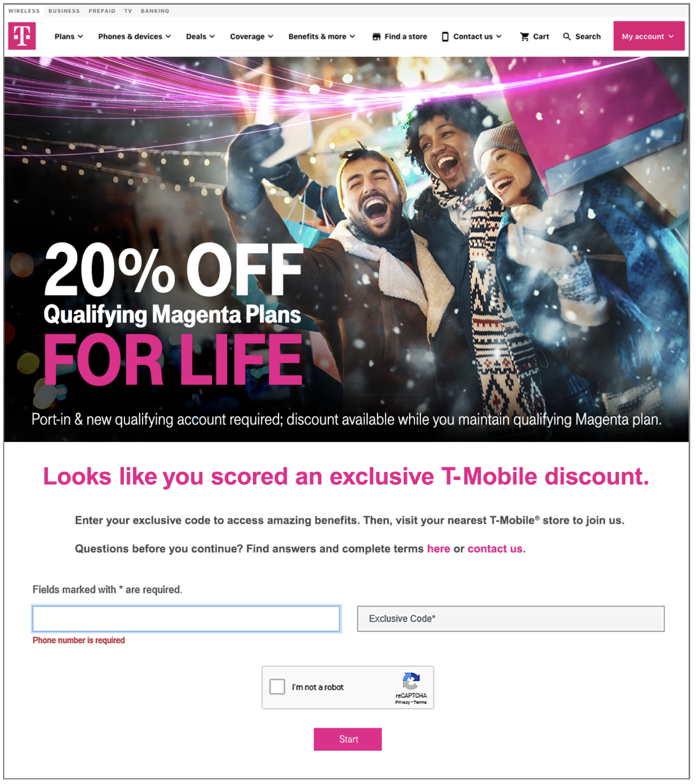The height and width of the screenshot is (784, 696).
Task: Open the shopping cart icon
Action: (524, 36)
